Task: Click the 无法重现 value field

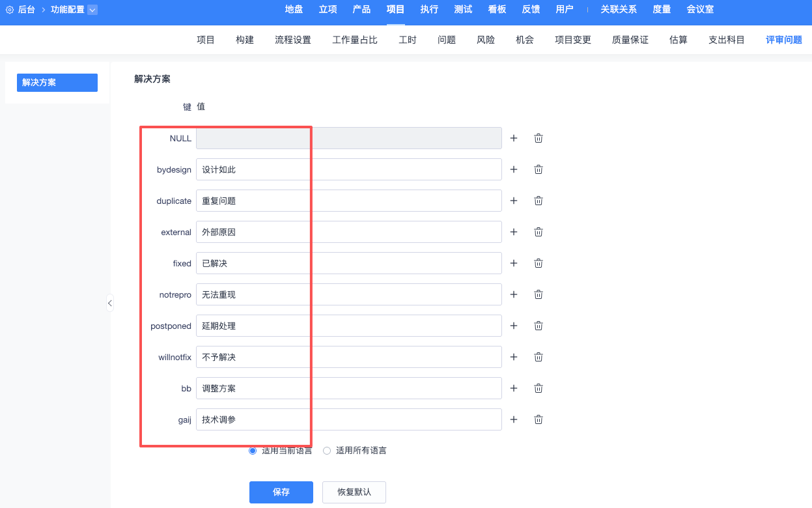Action: [349, 294]
